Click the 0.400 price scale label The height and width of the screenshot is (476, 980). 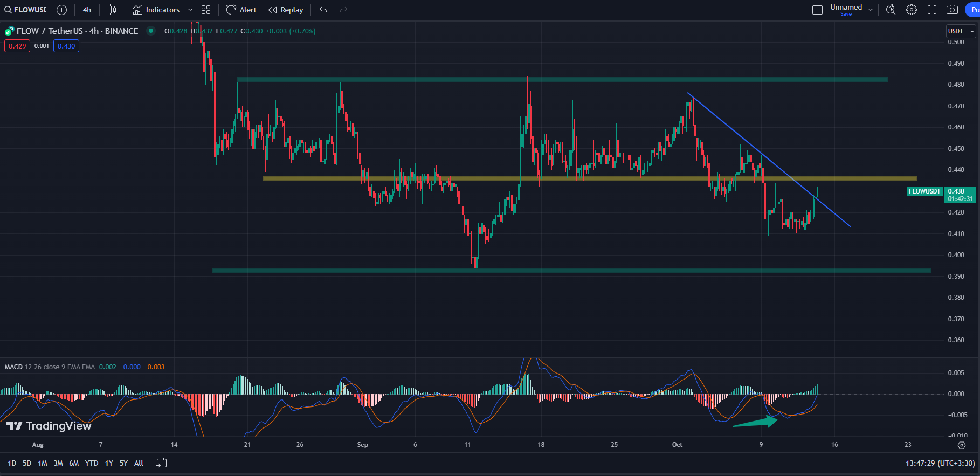pyautogui.click(x=956, y=255)
